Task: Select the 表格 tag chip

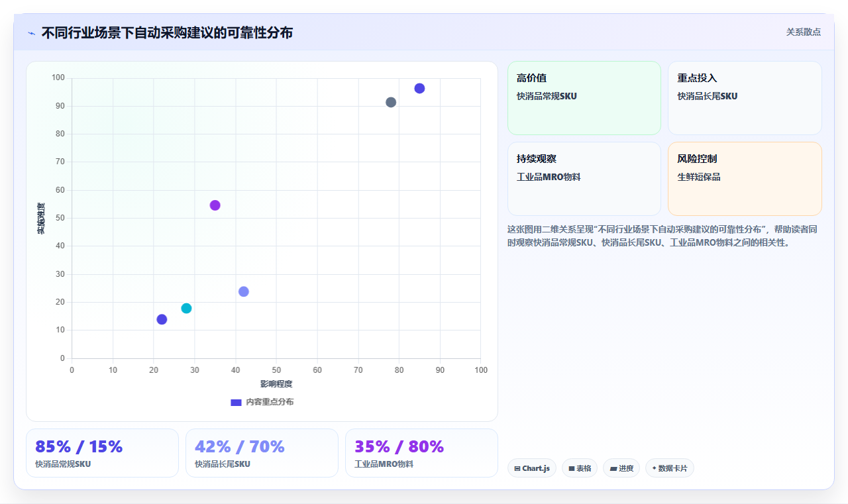Action: (x=580, y=468)
